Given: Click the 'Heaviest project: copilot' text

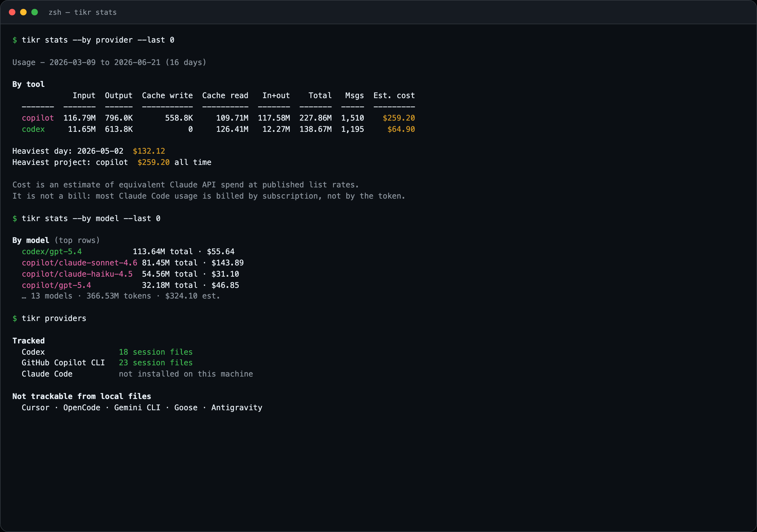Looking at the screenshot, I should tap(70, 163).
